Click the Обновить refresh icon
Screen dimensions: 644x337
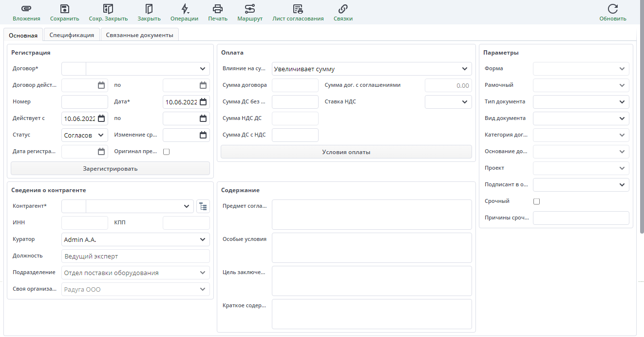coord(613,9)
